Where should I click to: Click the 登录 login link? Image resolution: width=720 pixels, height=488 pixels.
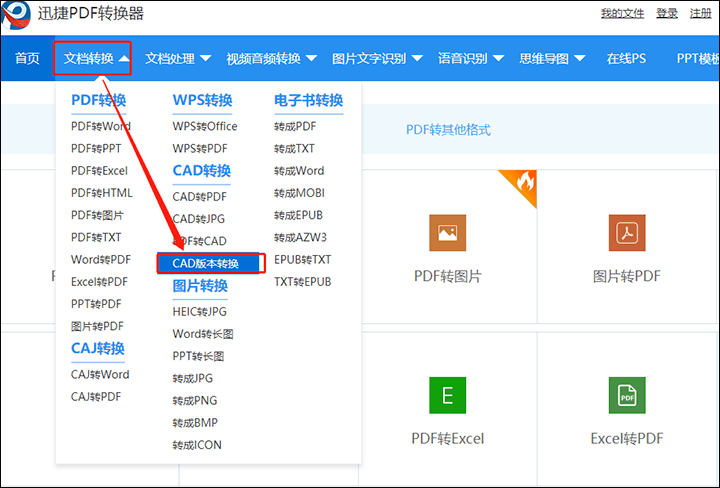667,14
